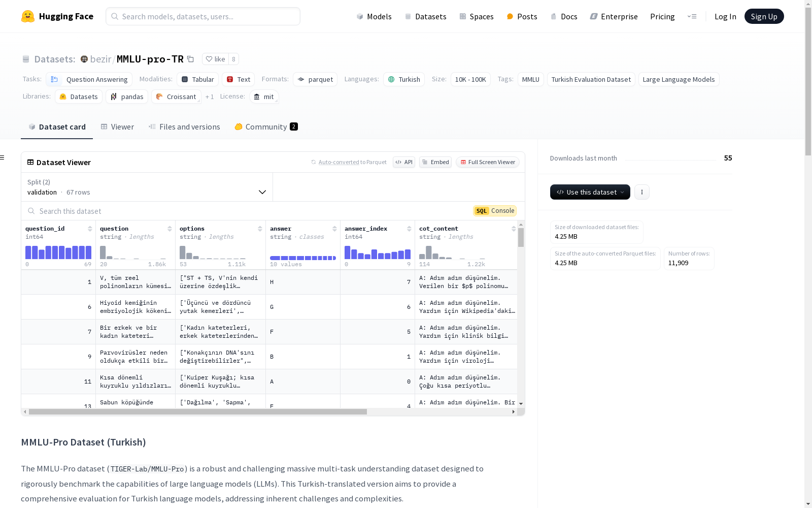Sort the options column
The width and height of the screenshot is (812, 508).
click(x=260, y=229)
